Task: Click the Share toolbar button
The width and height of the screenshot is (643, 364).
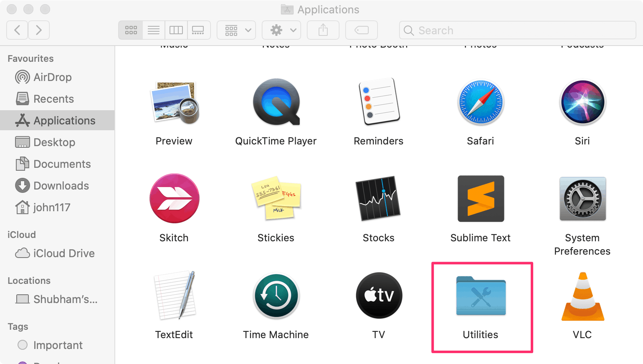Action: (323, 30)
